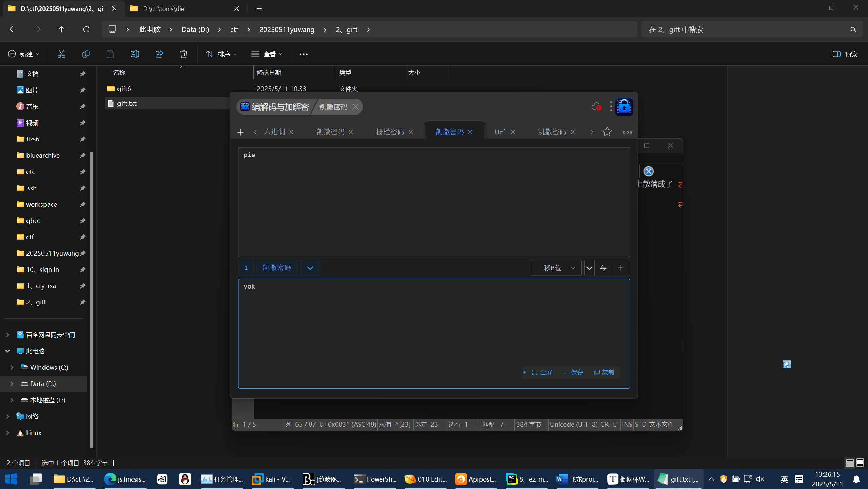Switch to details list view icon
Viewport: 868px width, 489px height.
[x=850, y=463]
